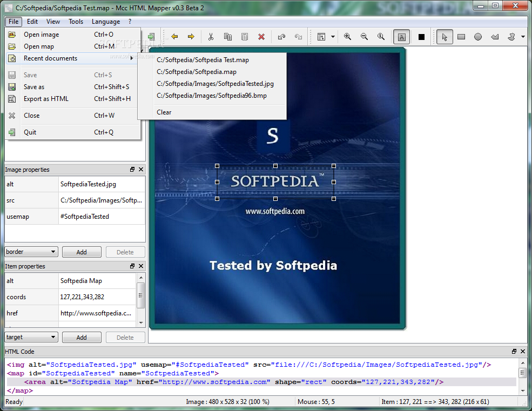Click the Undo toolbar icon
This screenshot has height=411, width=532.
(x=281, y=37)
